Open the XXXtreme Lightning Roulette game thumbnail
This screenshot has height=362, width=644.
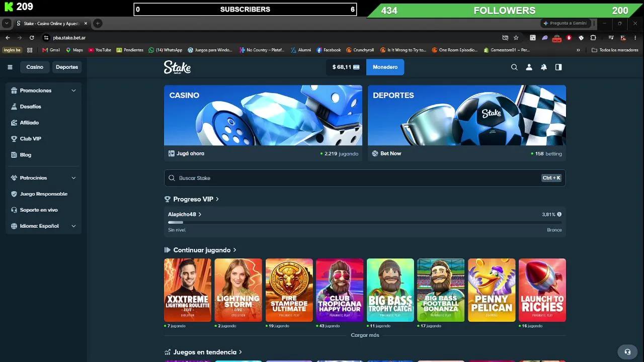click(188, 290)
